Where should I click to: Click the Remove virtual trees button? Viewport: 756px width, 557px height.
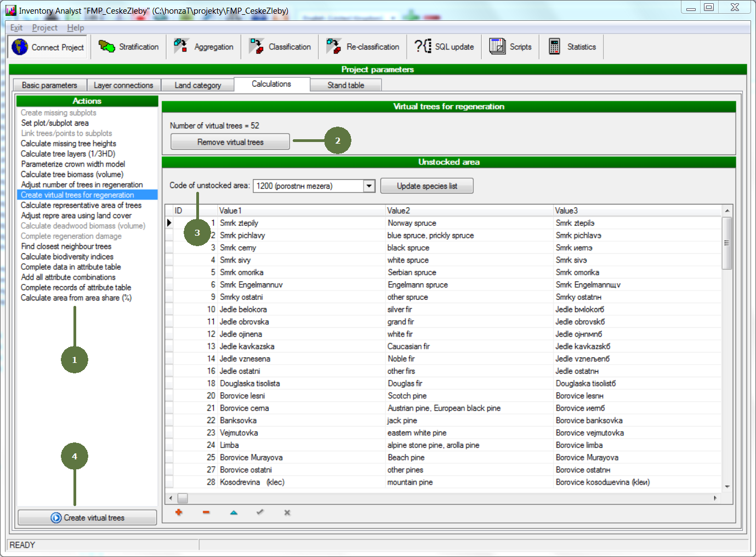click(x=230, y=142)
